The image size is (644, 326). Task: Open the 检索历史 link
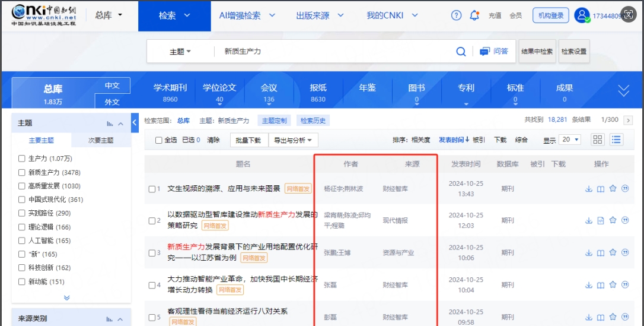313,121
